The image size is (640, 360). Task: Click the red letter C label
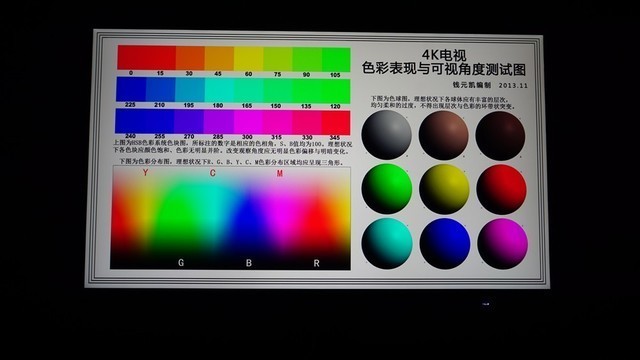point(213,173)
